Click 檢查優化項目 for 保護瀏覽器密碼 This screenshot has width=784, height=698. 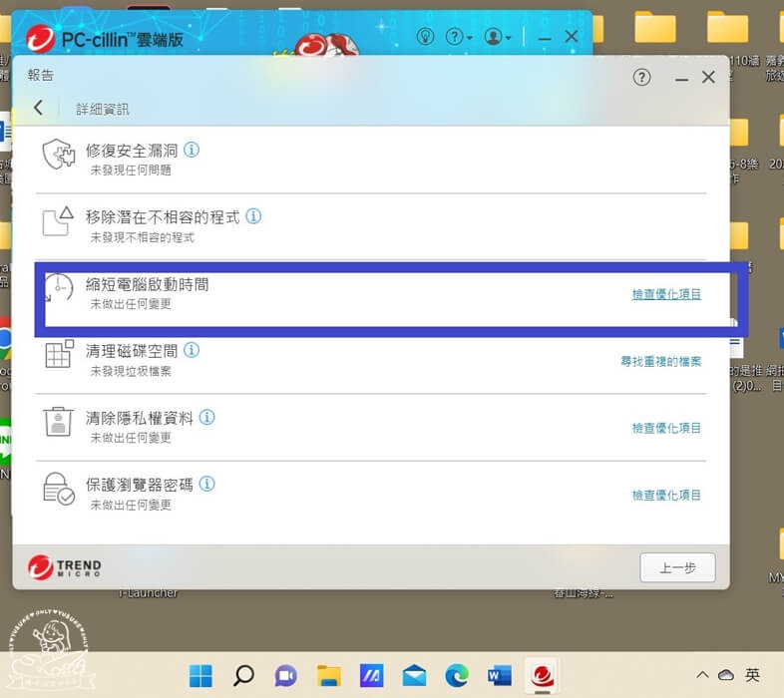[x=666, y=495]
